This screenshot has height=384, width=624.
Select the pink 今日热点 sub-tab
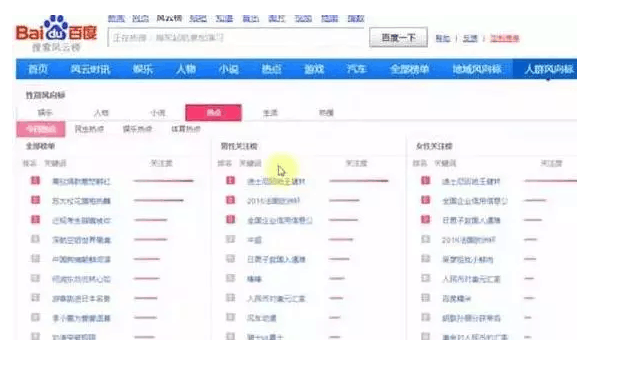(x=41, y=129)
